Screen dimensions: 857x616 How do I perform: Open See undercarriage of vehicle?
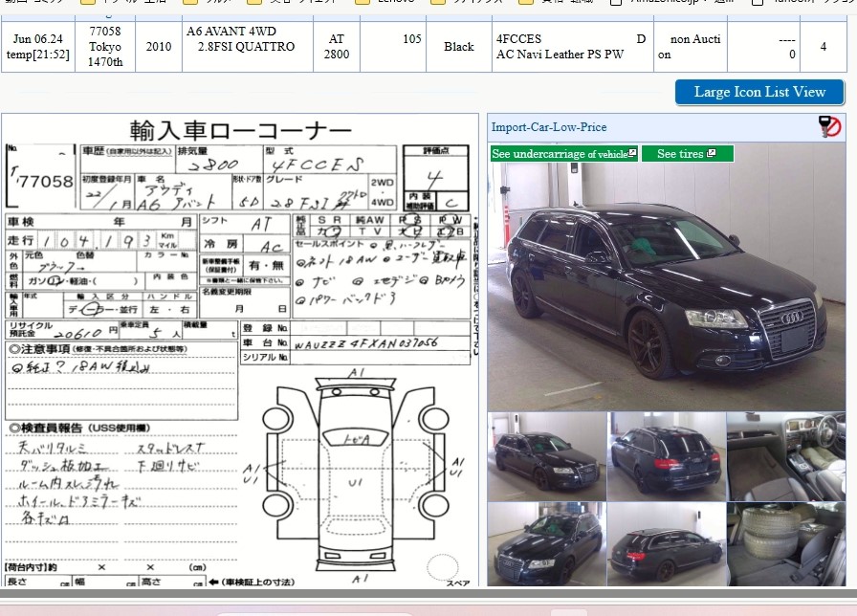564,154
